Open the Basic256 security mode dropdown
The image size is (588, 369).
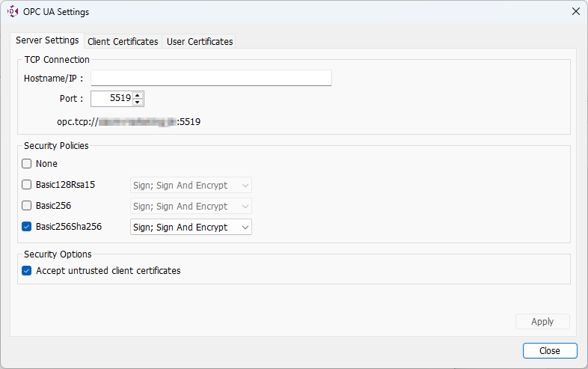point(191,206)
